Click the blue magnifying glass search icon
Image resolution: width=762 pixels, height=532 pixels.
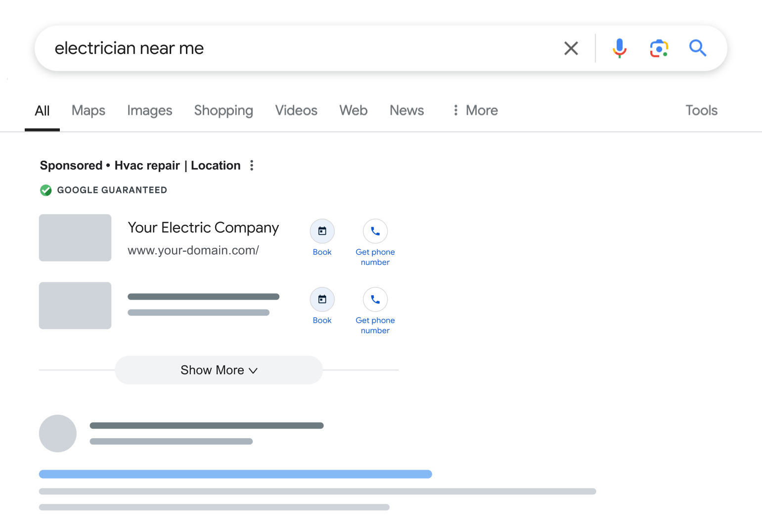pyautogui.click(x=698, y=48)
